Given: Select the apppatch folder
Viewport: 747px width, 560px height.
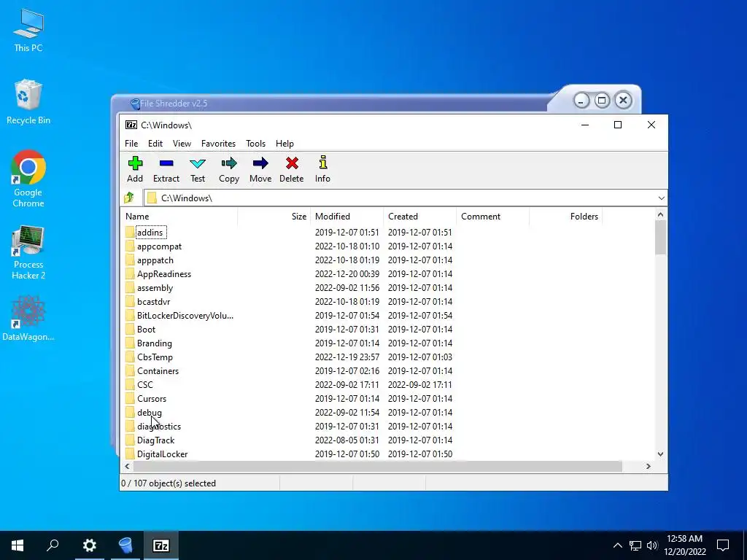Looking at the screenshot, I should tap(155, 260).
